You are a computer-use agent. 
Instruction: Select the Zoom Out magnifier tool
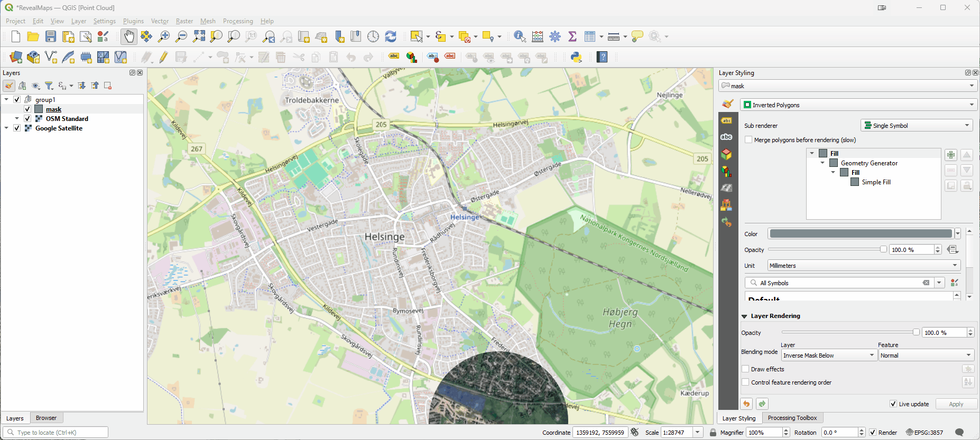click(181, 36)
